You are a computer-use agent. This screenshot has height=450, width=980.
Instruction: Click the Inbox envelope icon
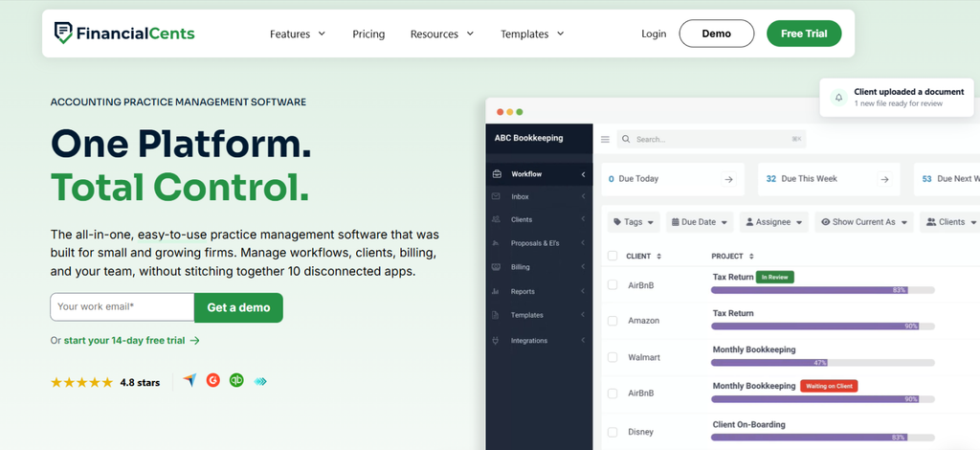coord(497,196)
